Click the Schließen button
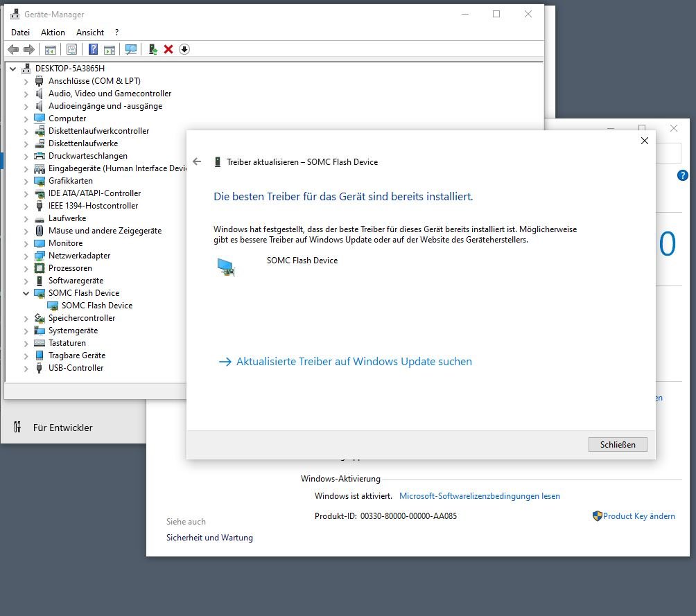696x616 pixels. pyautogui.click(x=618, y=444)
